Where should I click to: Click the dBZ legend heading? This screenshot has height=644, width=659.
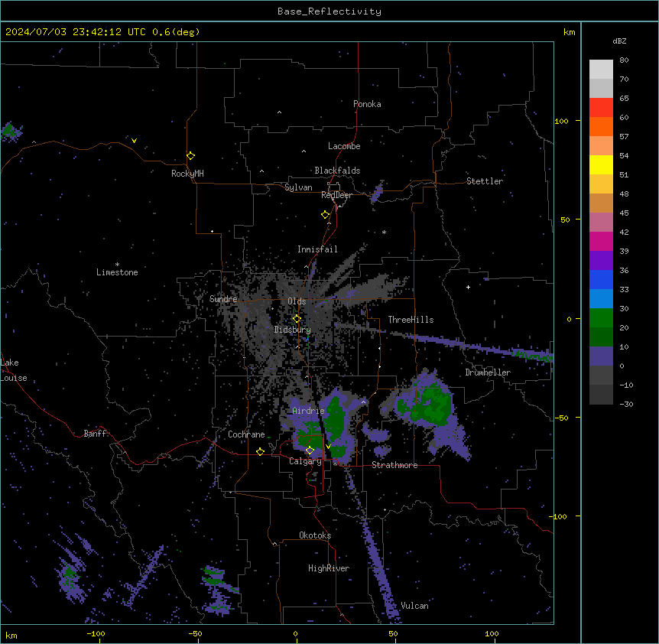tap(619, 41)
